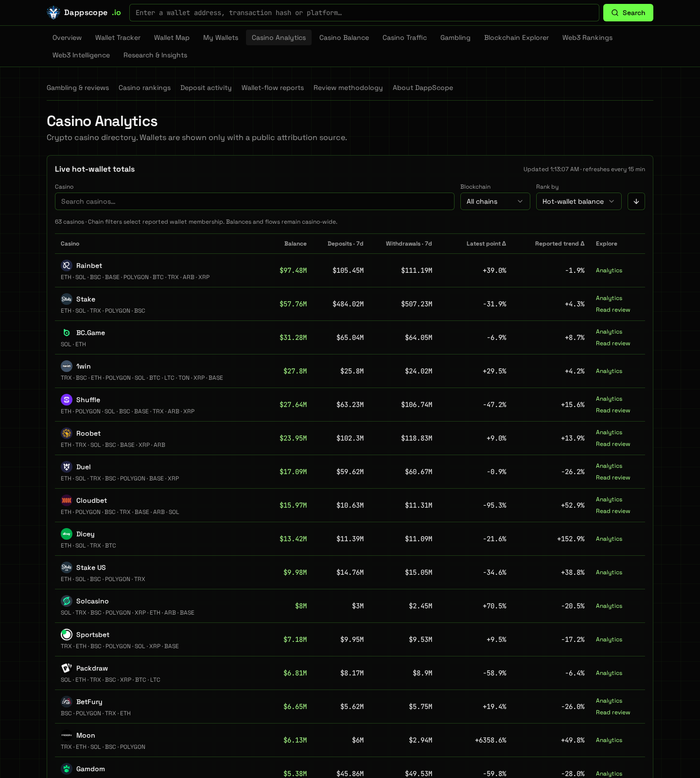Click the green Dicey logo
700x778 pixels.
tap(67, 534)
